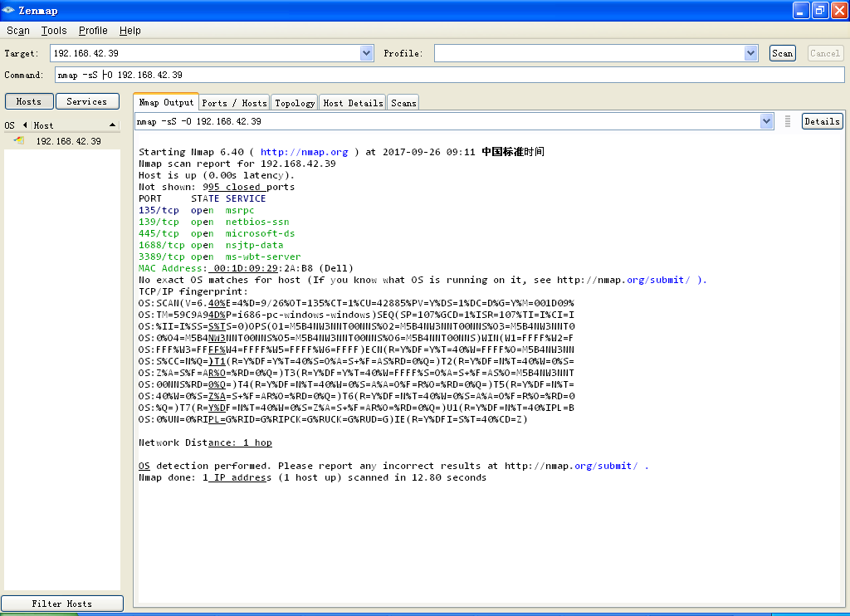
Task: Click the grip icon beside Details button
Action: click(788, 121)
